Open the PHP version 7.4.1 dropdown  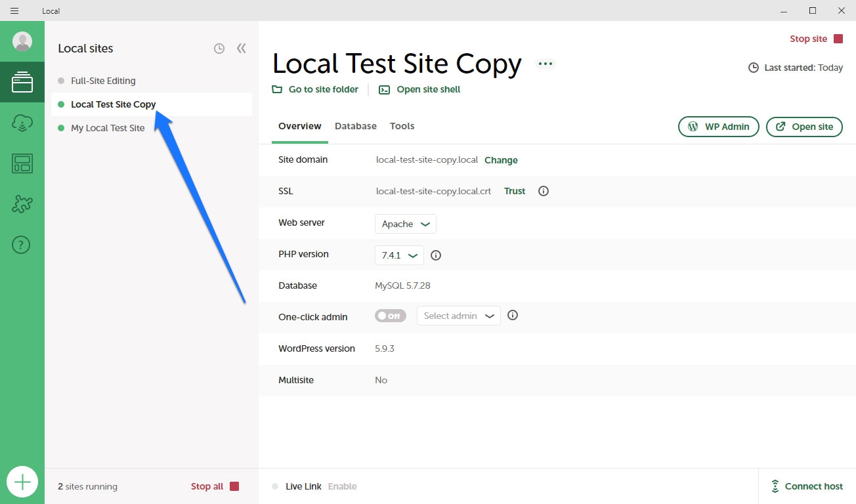(399, 255)
